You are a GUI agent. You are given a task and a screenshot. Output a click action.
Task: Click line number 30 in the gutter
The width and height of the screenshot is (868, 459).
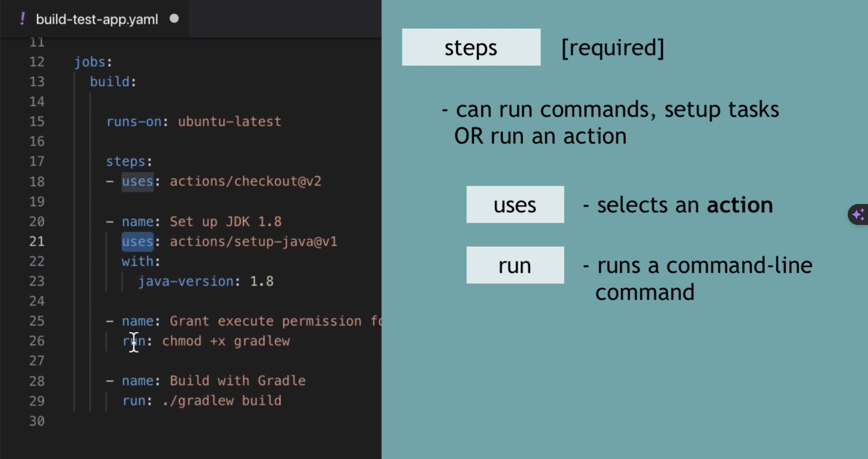pos(37,421)
